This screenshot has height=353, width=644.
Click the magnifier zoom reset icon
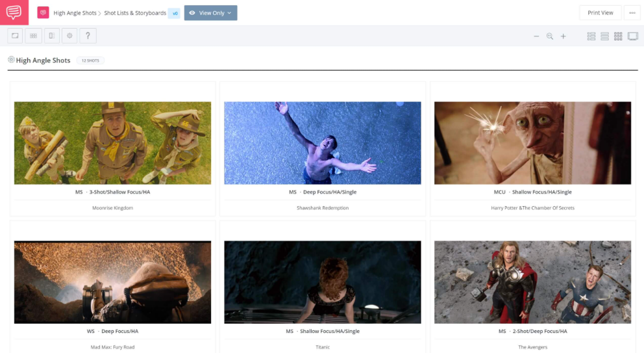click(x=549, y=36)
